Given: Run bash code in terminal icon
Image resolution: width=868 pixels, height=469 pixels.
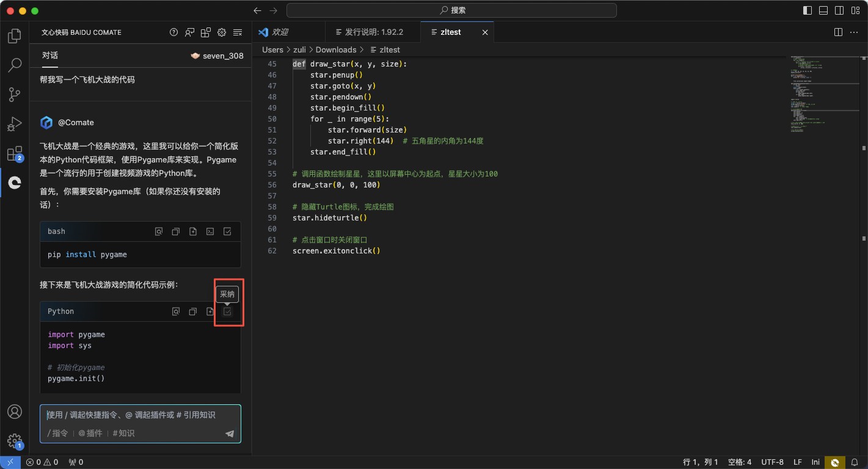Looking at the screenshot, I should coord(210,231).
